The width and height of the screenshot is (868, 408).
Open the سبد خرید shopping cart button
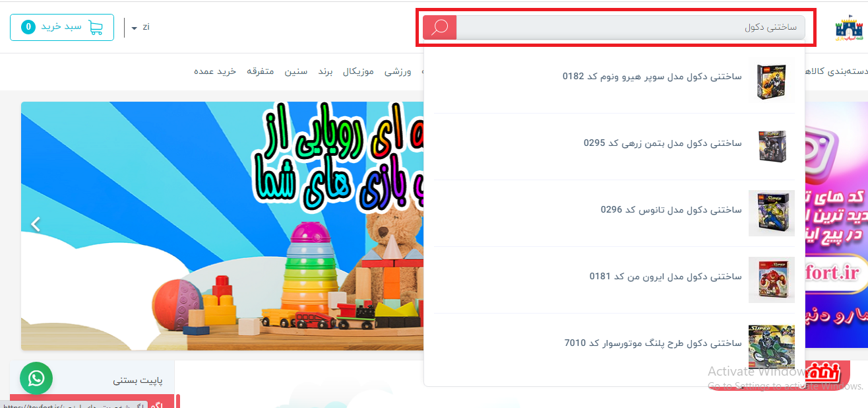tap(62, 27)
